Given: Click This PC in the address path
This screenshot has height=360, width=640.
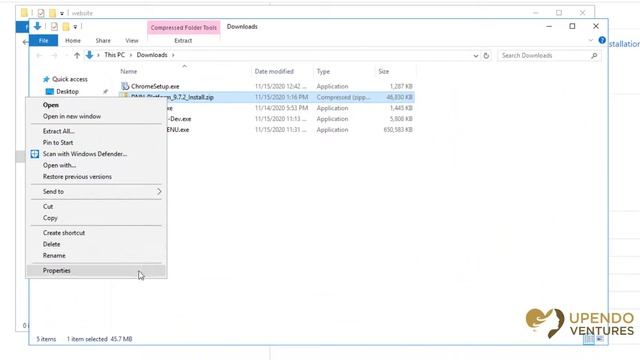Looking at the screenshot, I should point(114,55).
